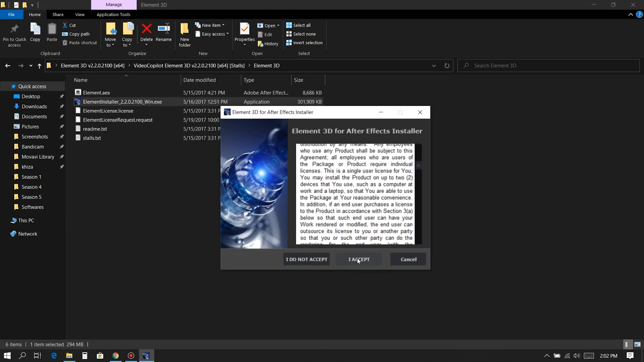Collapse the ribbon with the chevron
The image size is (644, 362).
[631, 14]
